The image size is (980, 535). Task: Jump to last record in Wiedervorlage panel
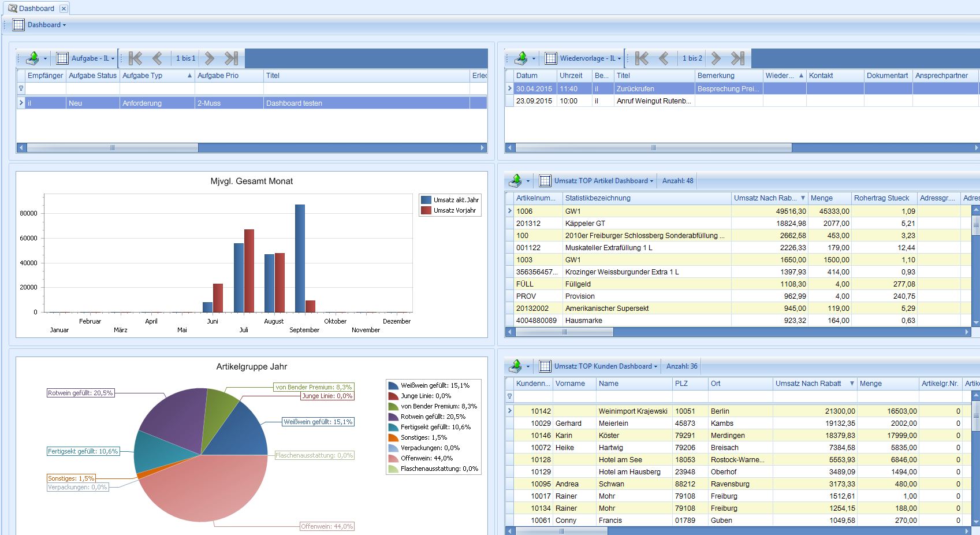click(x=737, y=58)
